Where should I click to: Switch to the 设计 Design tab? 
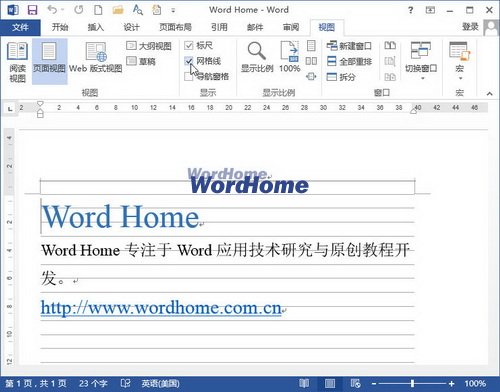click(x=131, y=27)
